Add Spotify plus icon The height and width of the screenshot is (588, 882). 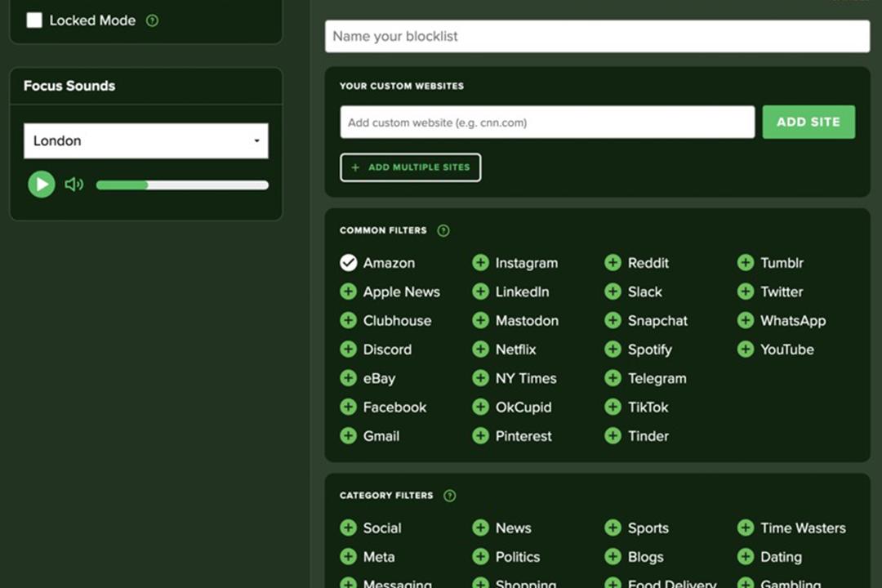coord(612,350)
